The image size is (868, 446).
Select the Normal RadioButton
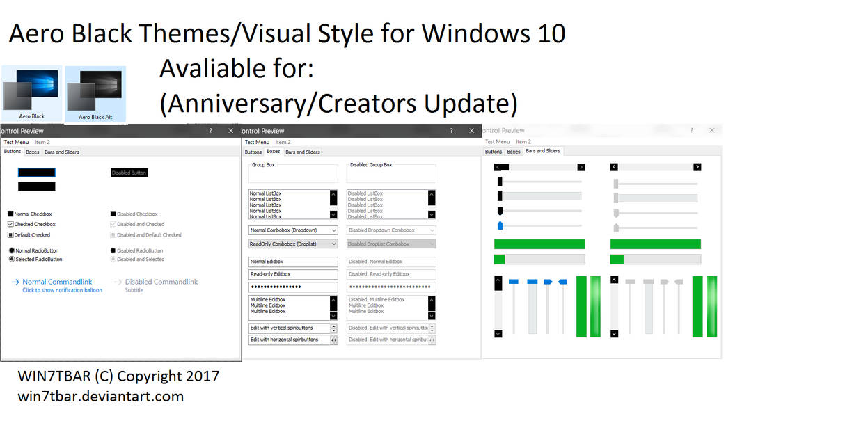click(x=12, y=250)
